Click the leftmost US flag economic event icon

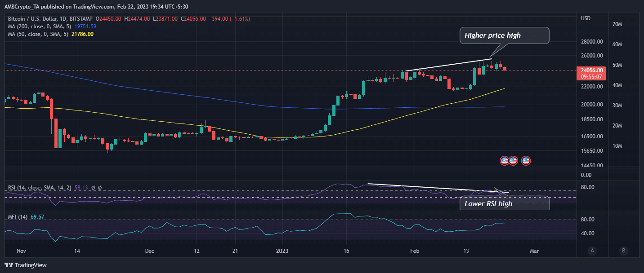coord(505,160)
